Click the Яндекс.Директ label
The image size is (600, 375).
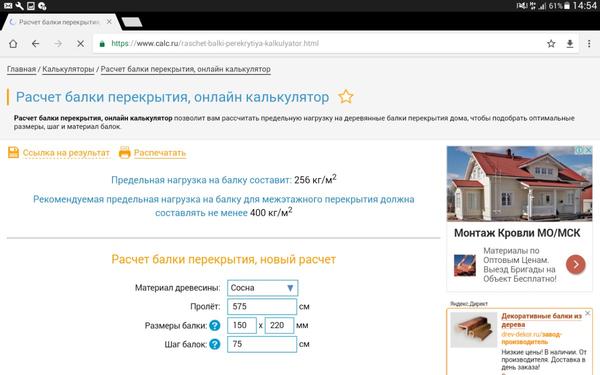469,303
